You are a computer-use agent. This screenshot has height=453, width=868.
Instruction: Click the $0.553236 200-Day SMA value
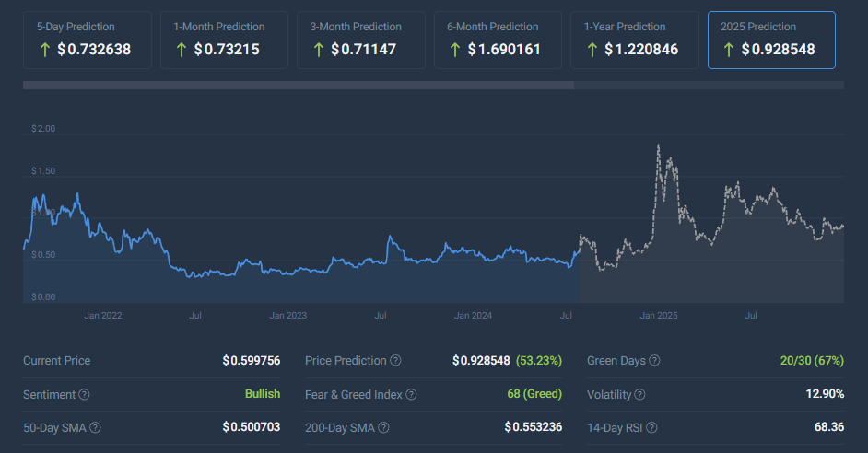tap(534, 427)
